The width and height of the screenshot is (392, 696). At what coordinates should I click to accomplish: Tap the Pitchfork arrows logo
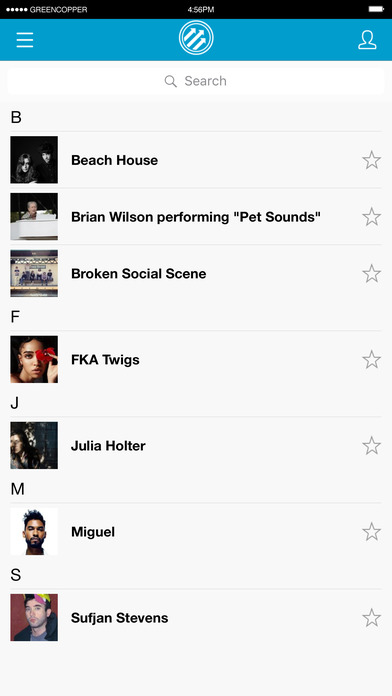coord(196,38)
